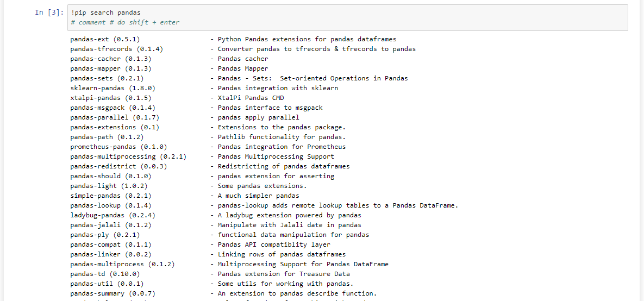Click the pandas-tfrecords (0.1.4) result
This screenshot has height=301, width=644.
pyautogui.click(x=116, y=49)
